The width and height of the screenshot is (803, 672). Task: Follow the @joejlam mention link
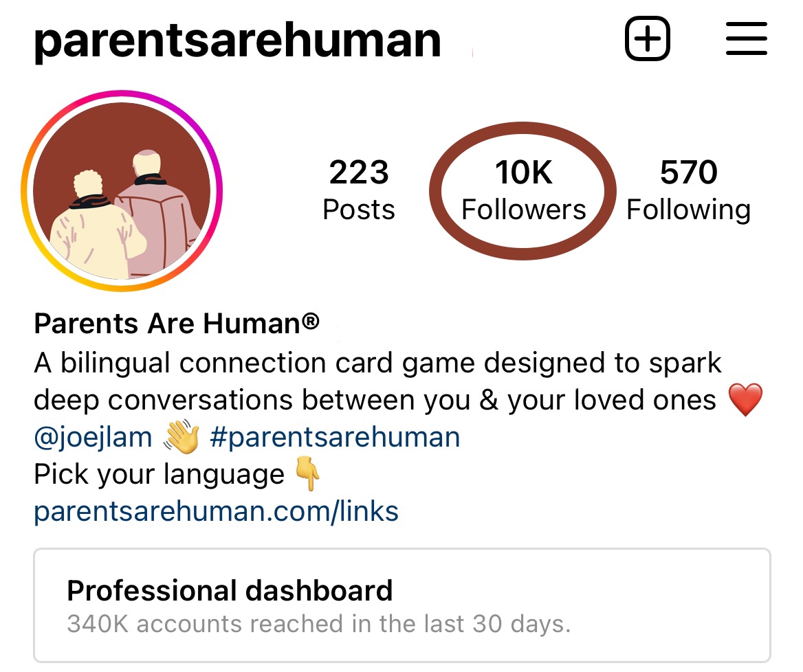93,438
